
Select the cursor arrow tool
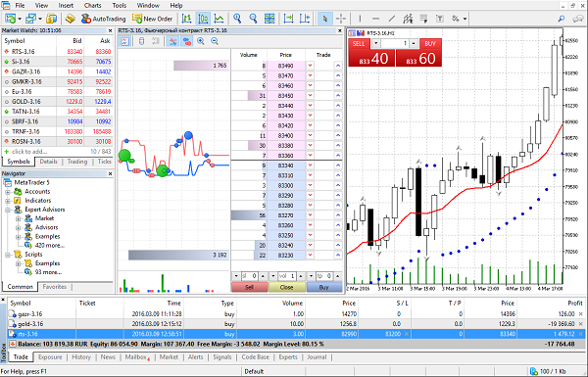(x=325, y=19)
